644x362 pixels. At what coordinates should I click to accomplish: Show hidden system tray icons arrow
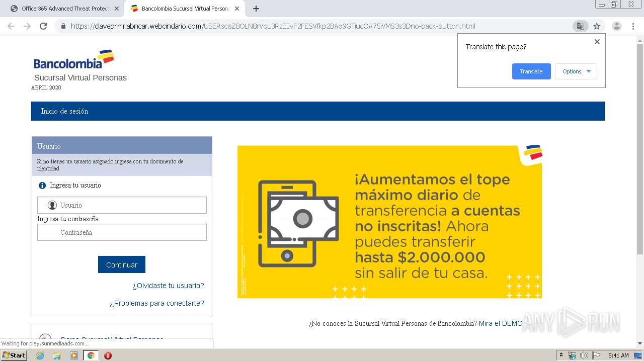[561, 355]
